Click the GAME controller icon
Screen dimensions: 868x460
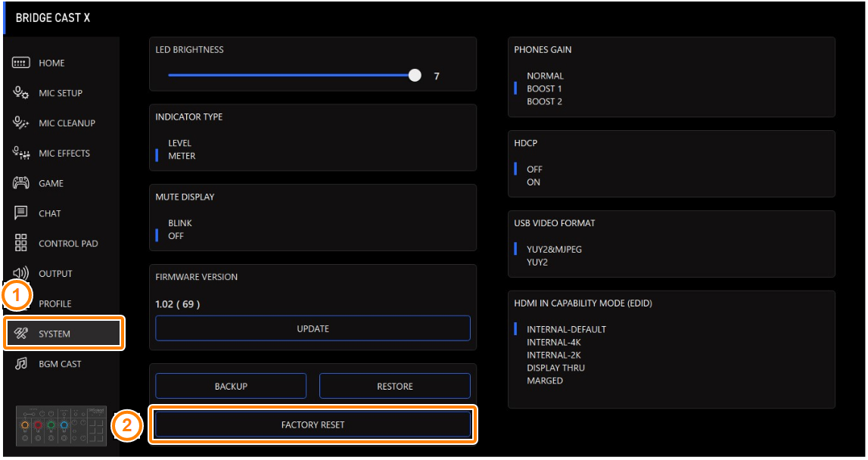point(21,183)
